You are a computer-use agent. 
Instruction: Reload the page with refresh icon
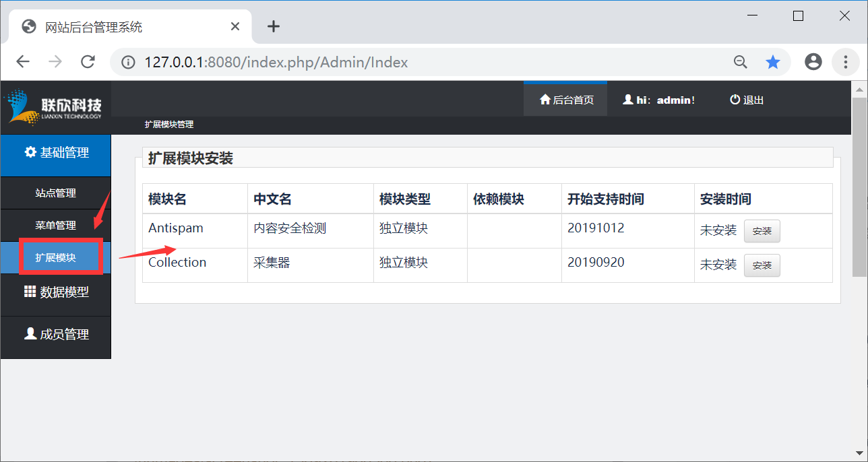pos(88,62)
